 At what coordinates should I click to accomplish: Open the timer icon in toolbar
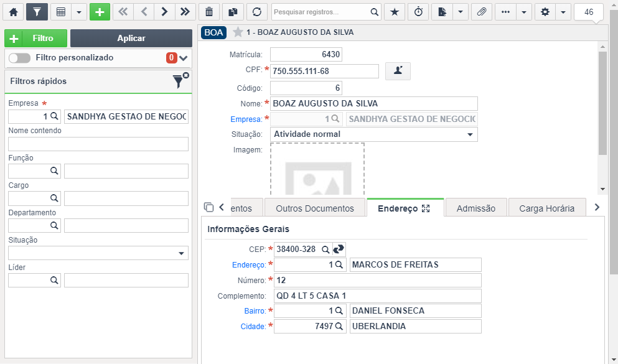[418, 12]
